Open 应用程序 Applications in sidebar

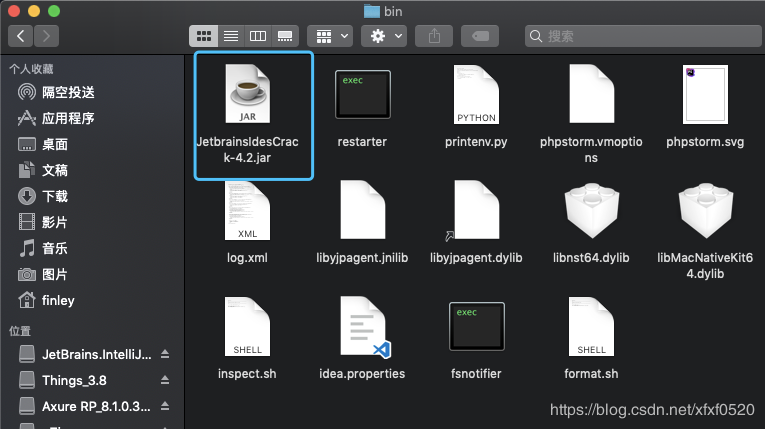(56, 118)
